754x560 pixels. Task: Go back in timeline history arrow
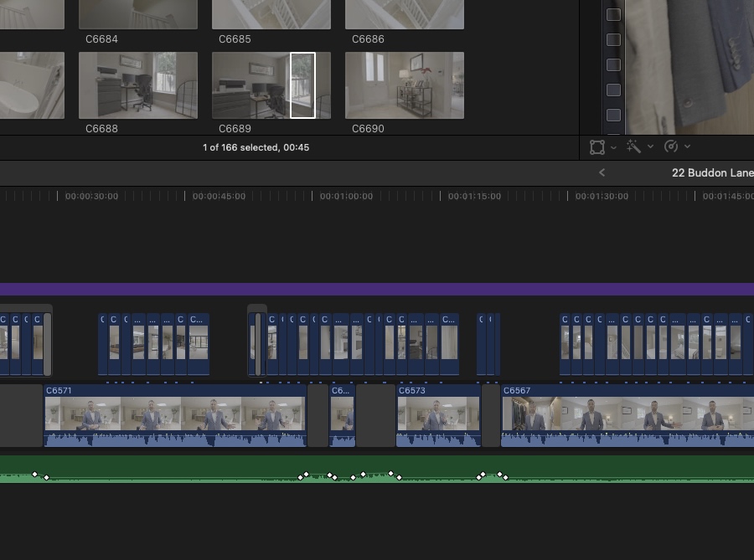(602, 172)
